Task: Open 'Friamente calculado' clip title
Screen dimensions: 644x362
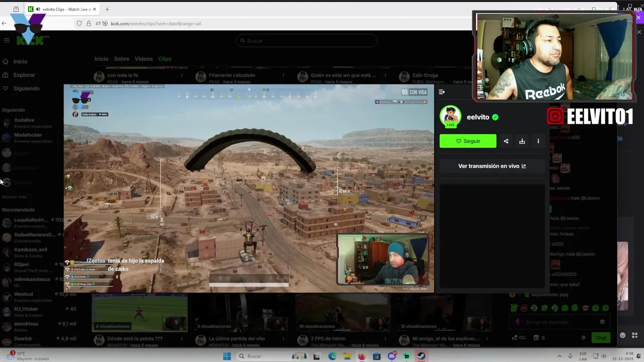Action: [232, 75]
